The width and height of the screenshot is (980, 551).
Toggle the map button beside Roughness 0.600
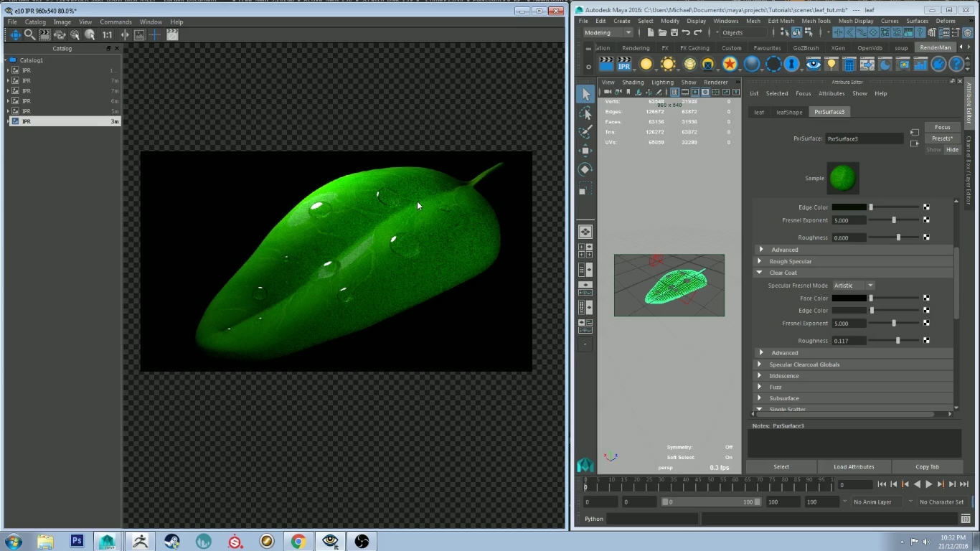(x=926, y=237)
